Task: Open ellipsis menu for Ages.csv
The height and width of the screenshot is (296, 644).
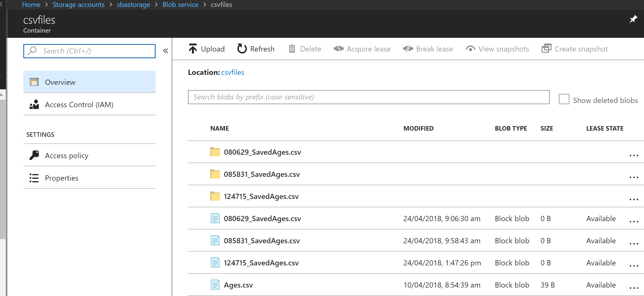Action: tap(634, 288)
